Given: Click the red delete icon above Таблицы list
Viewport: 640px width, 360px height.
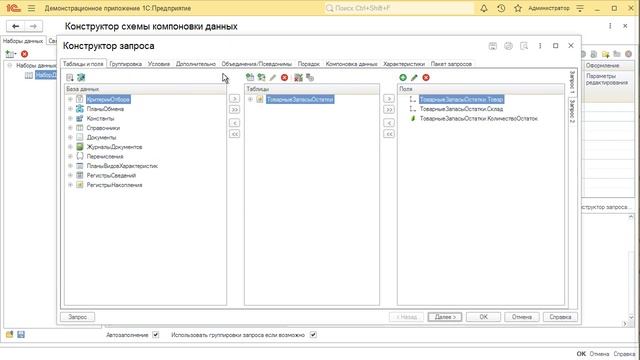Looking at the screenshot, I should (x=284, y=77).
